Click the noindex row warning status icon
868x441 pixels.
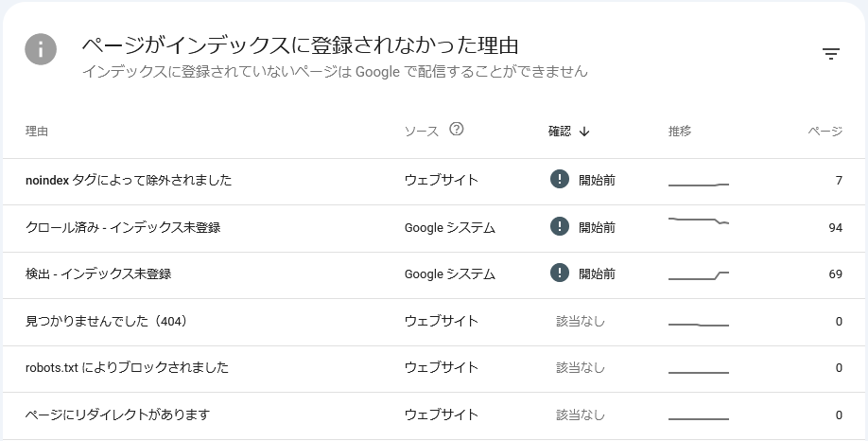[560, 180]
